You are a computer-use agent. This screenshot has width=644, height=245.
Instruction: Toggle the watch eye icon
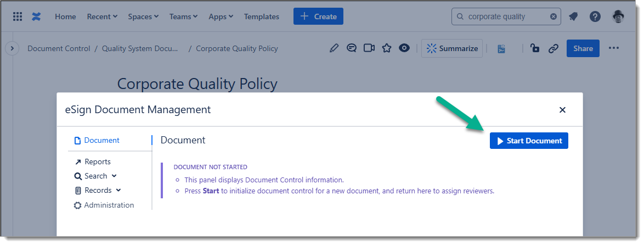click(404, 48)
